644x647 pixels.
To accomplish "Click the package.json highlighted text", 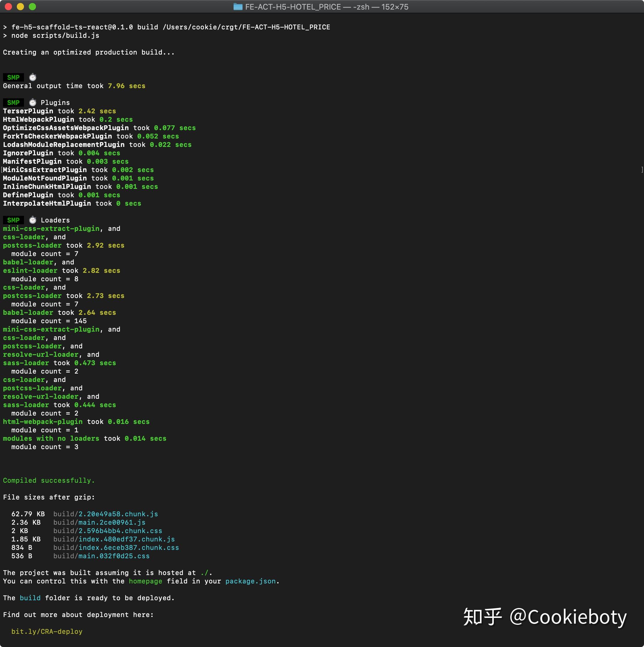I will (251, 581).
